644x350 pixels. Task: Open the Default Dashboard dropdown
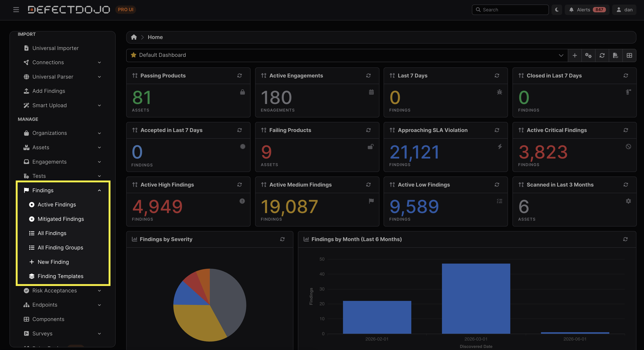pyautogui.click(x=561, y=55)
